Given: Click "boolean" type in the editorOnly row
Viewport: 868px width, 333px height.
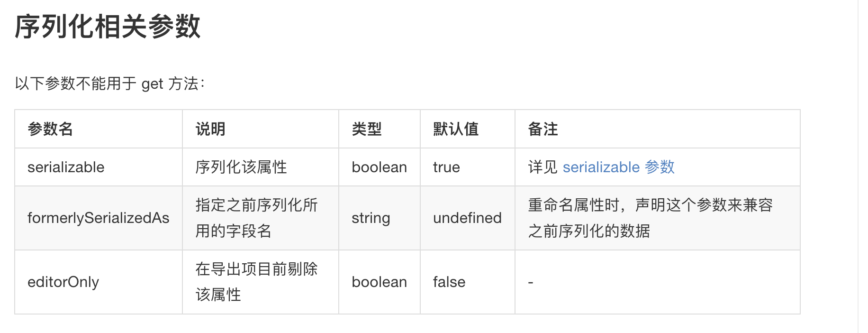Looking at the screenshot, I should click(x=379, y=282).
